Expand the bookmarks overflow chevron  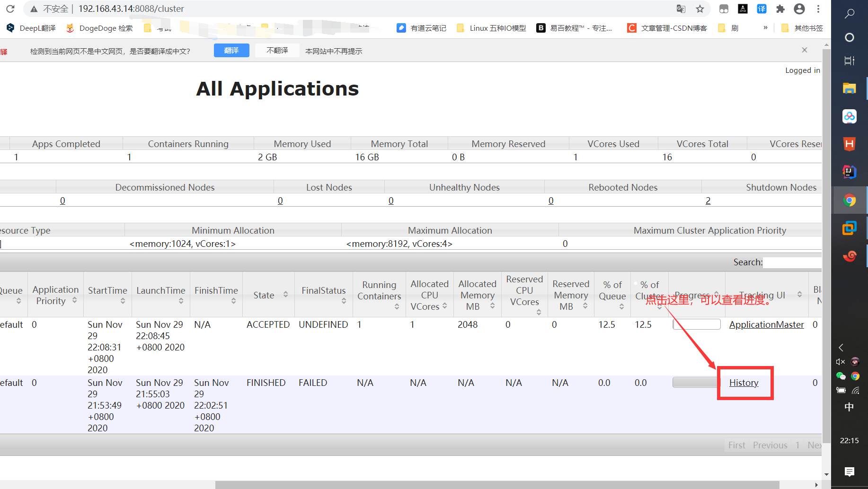click(x=765, y=28)
